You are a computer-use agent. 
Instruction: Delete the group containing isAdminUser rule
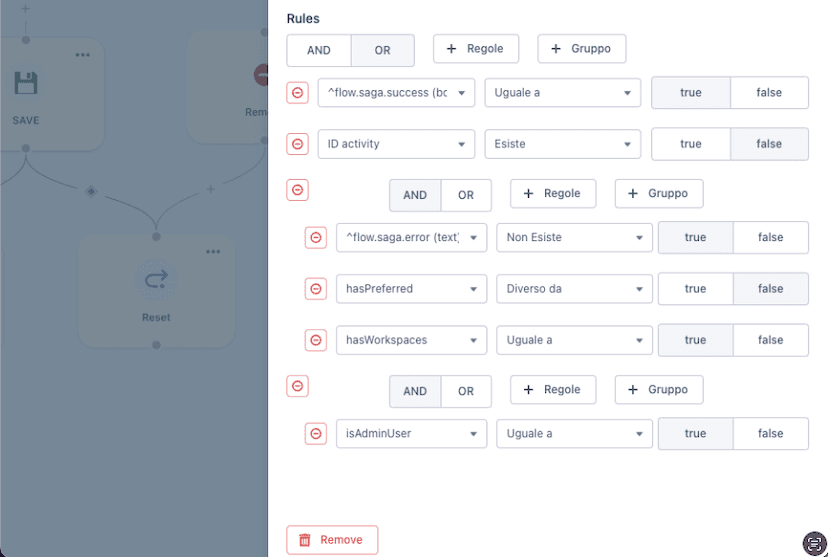coord(297,386)
